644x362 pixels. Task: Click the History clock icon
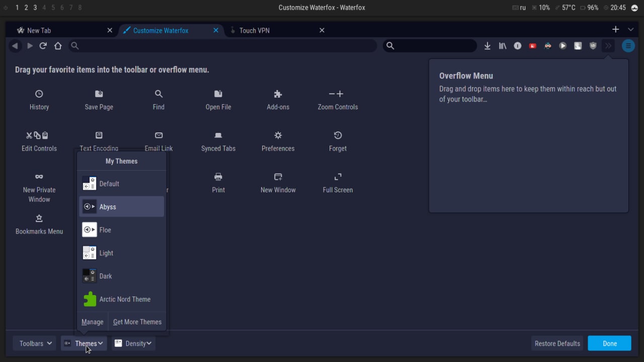click(x=39, y=94)
